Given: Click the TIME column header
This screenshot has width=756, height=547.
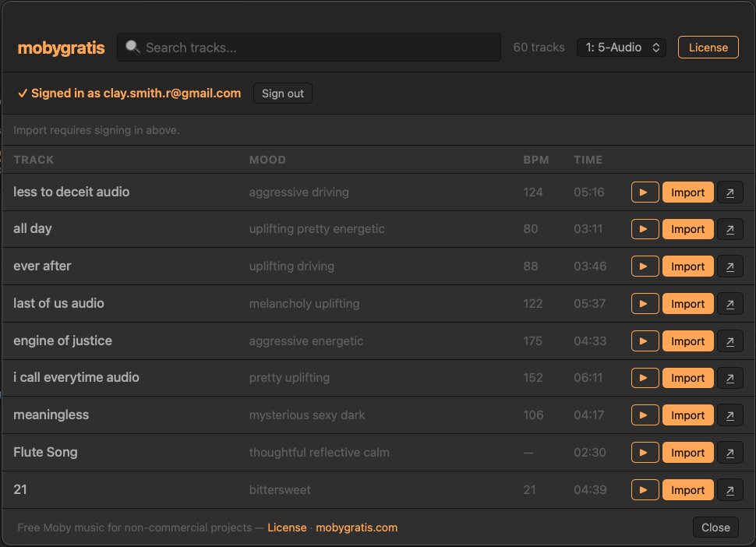Looking at the screenshot, I should 588,160.
